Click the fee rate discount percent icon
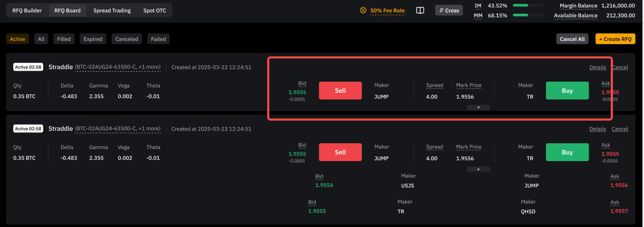644x227 pixels. tap(363, 10)
